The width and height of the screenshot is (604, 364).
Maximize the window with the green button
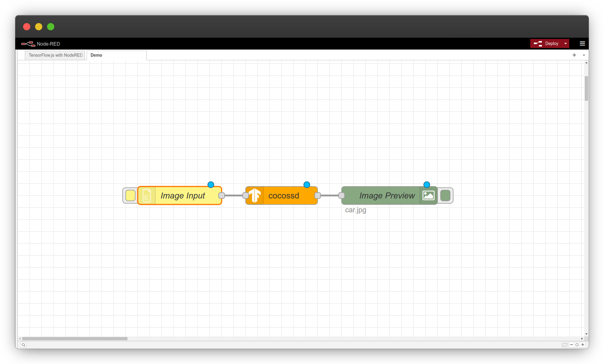click(x=51, y=27)
